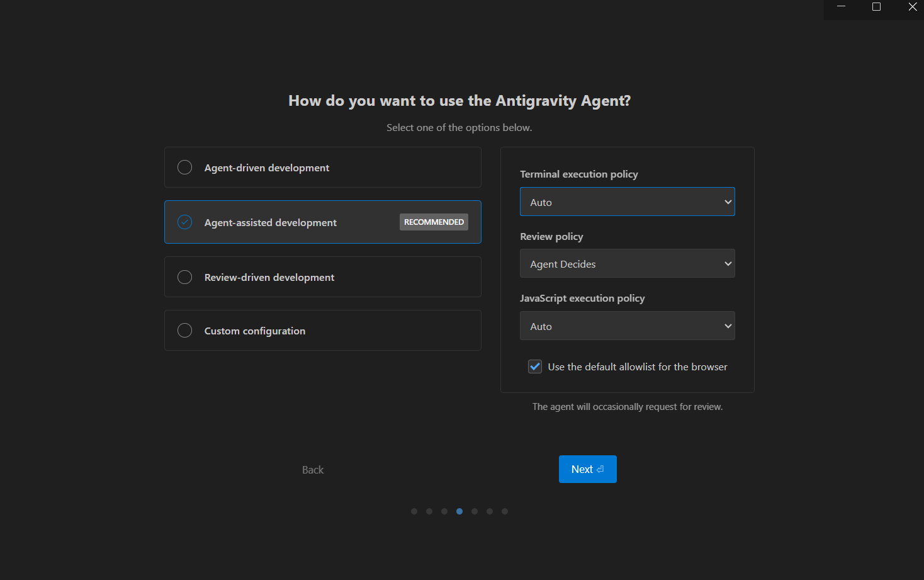Jump to the first onboarding step dot

point(414,511)
